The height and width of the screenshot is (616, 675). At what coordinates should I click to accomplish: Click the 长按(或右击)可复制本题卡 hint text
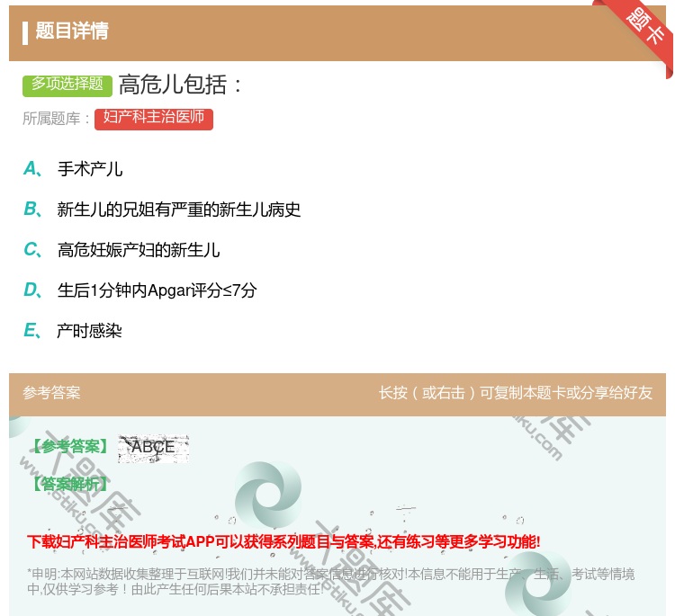516,392
